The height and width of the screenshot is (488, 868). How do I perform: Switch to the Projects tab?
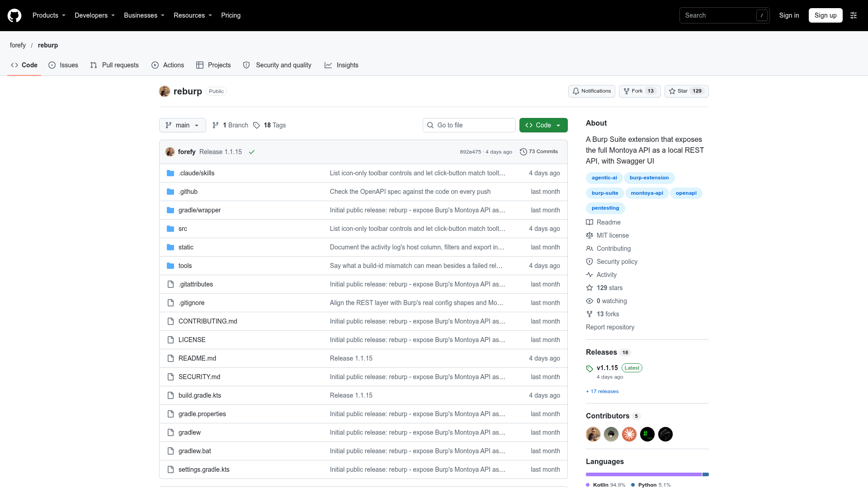click(213, 65)
